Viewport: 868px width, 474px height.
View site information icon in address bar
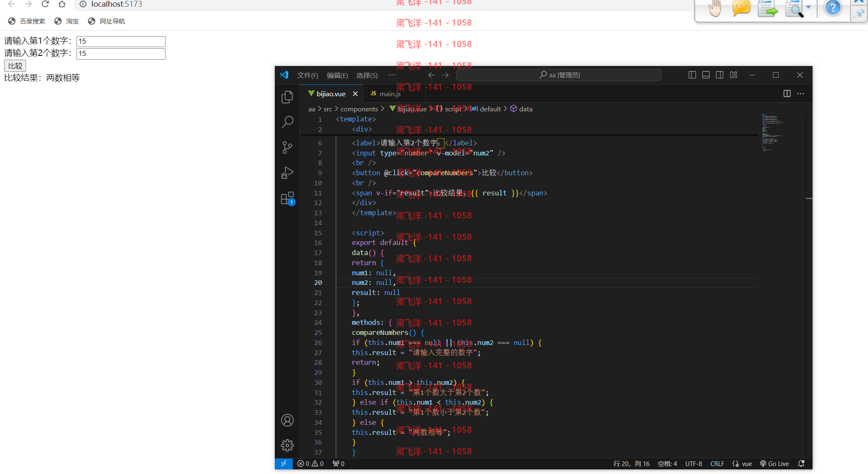[83, 4]
